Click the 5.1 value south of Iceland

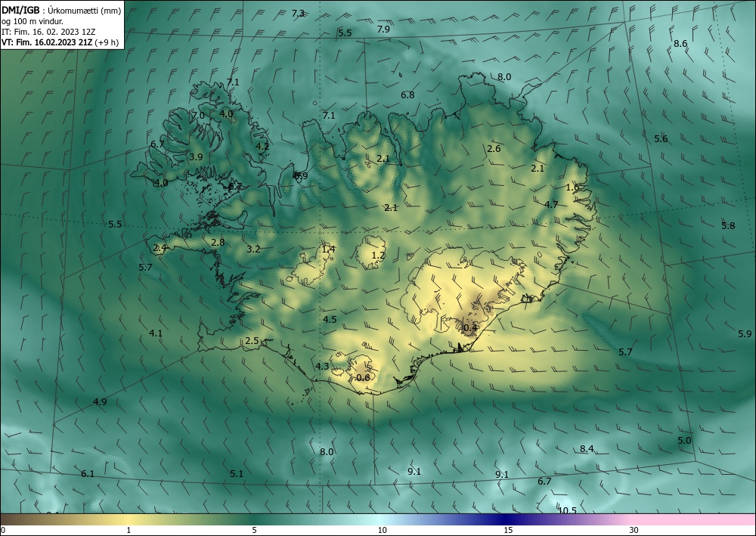coord(236,474)
